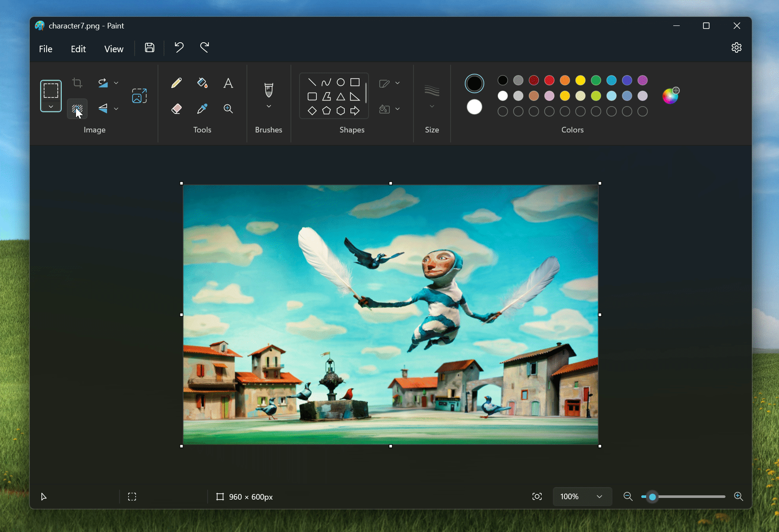Select the Pencil tool
This screenshot has width=779, height=532.
(176, 83)
